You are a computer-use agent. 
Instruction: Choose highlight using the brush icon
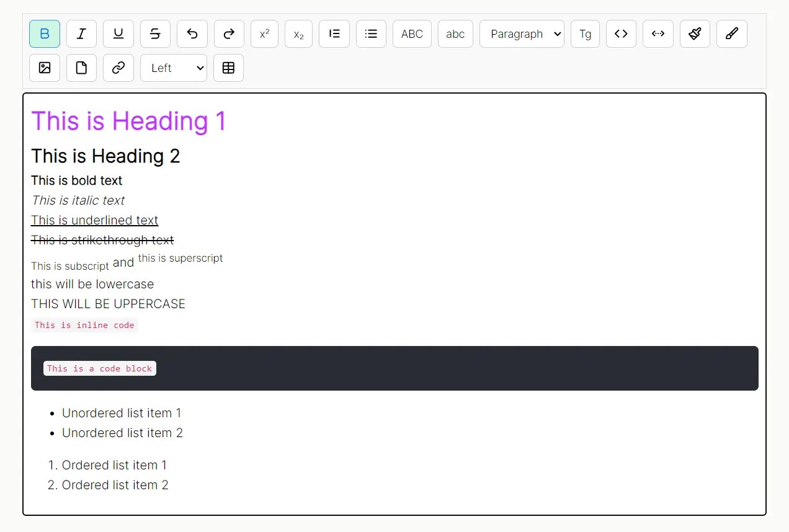coord(732,34)
